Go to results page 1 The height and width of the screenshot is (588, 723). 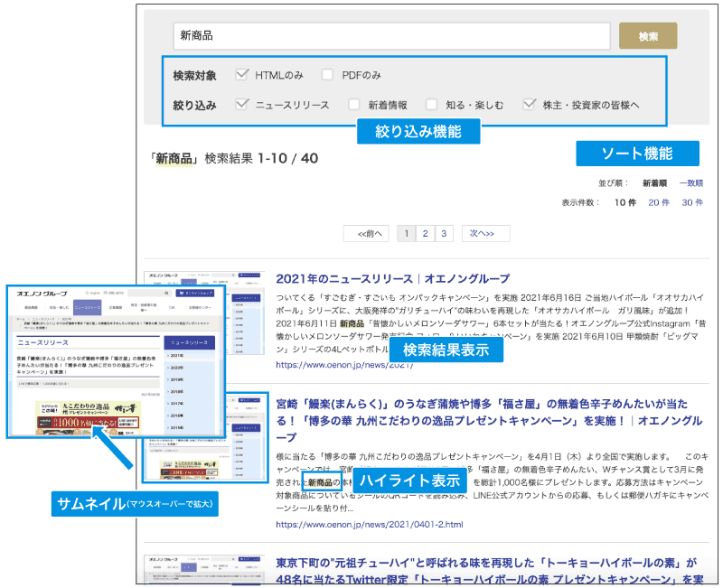tap(406, 234)
